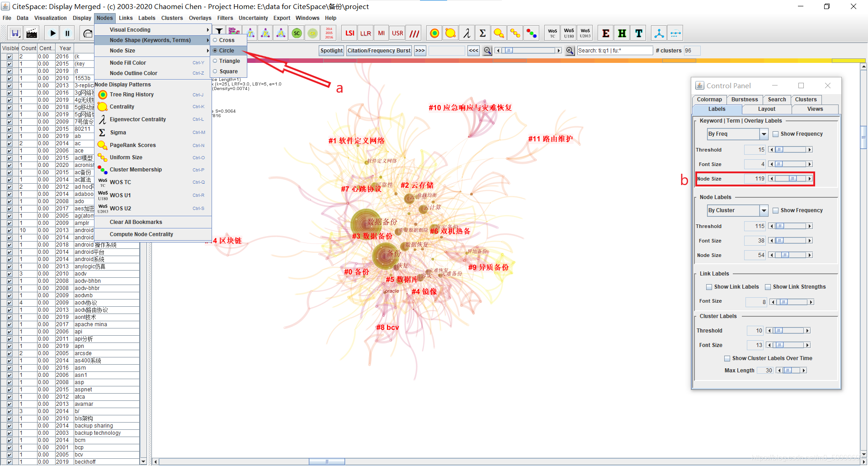Viewport: 868px width, 466px height.
Task: Open the Clusters menu in menu bar
Action: click(x=172, y=18)
